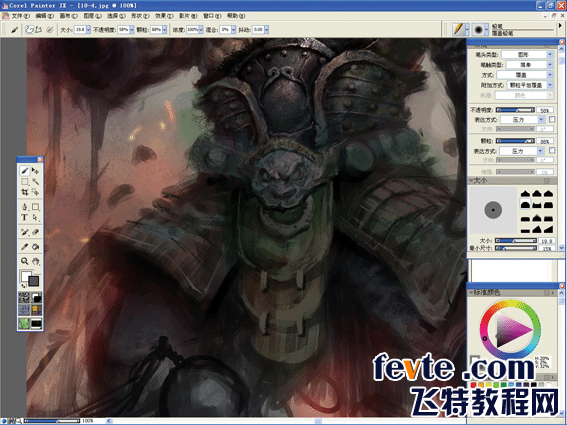Open the size (大小) dropdown in property bar
Image resolution: width=567 pixels, height=425 pixels.
pos(88,30)
